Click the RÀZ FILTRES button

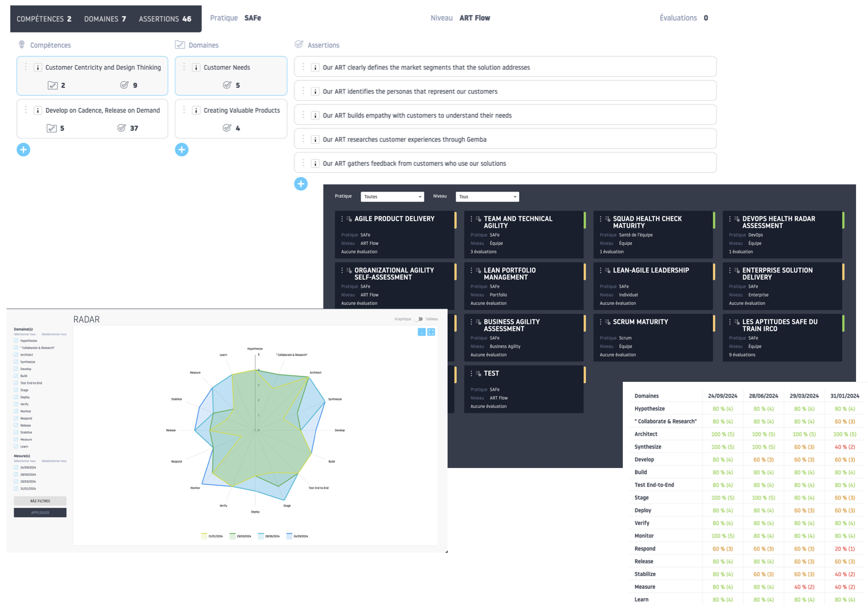coord(40,501)
